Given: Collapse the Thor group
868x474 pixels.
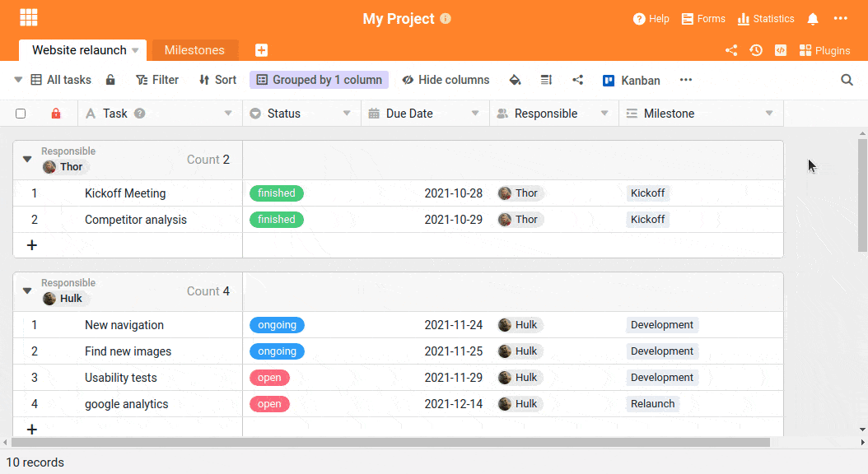Looking at the screenshot, I should [27, 160].
